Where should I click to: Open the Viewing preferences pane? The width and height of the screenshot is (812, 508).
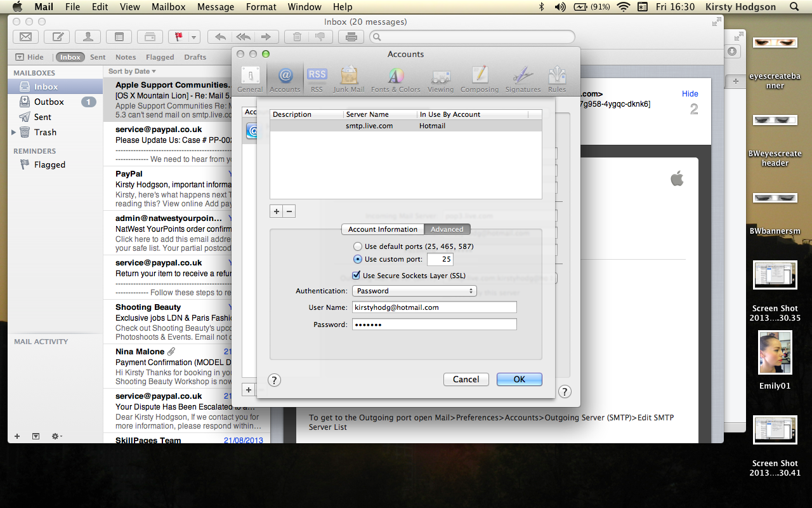pos(440,79)
